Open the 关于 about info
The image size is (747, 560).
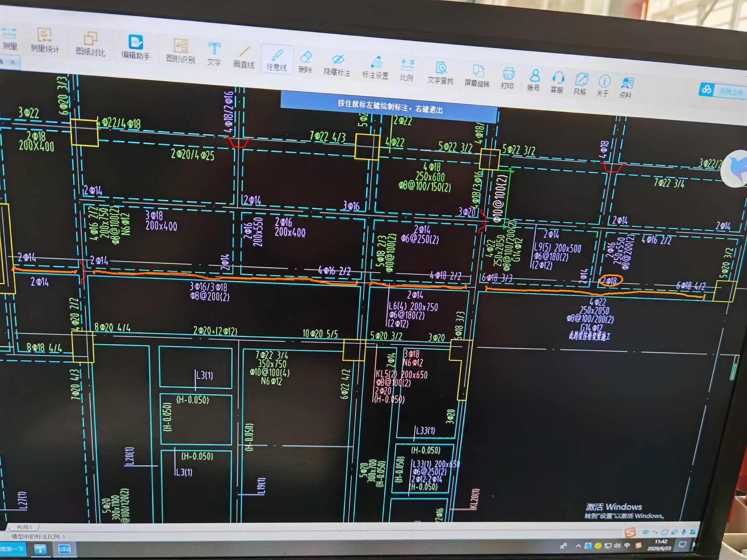click(x=603, y=86)
